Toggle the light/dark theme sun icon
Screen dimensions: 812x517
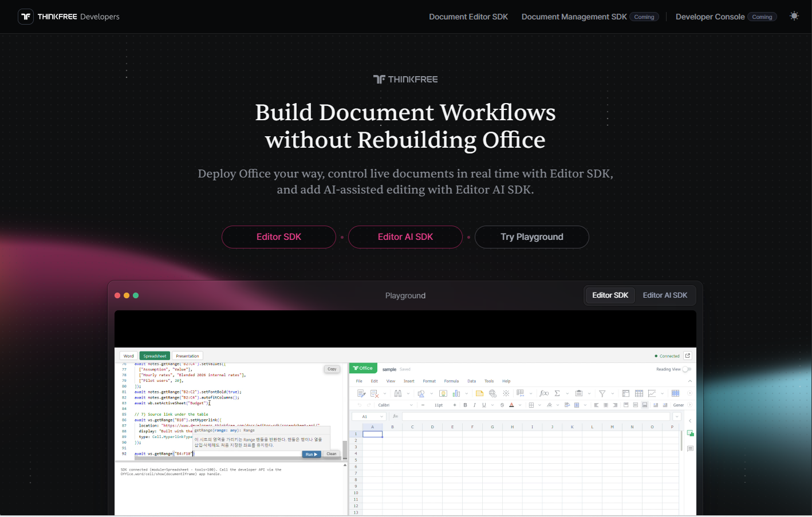click(x=794, y=16)
